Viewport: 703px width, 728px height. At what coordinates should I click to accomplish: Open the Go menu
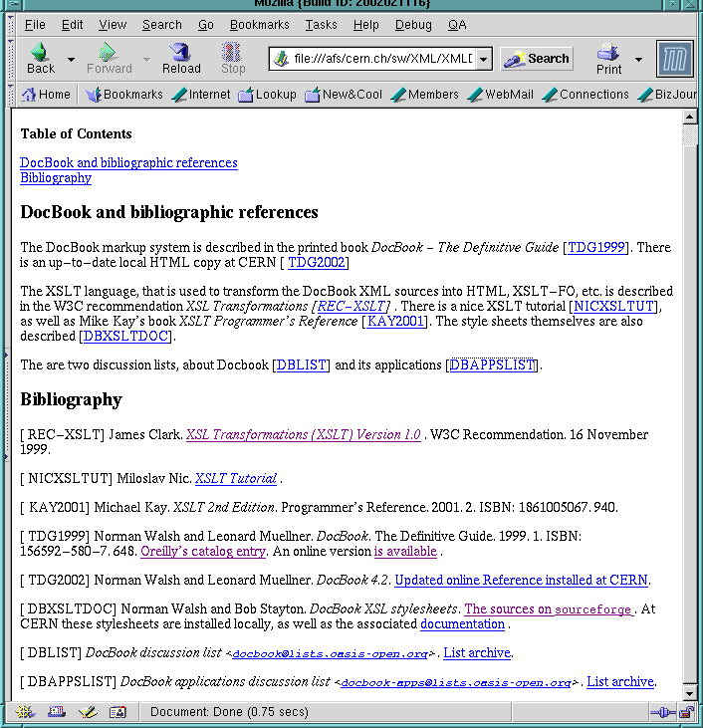pos(206,25)
